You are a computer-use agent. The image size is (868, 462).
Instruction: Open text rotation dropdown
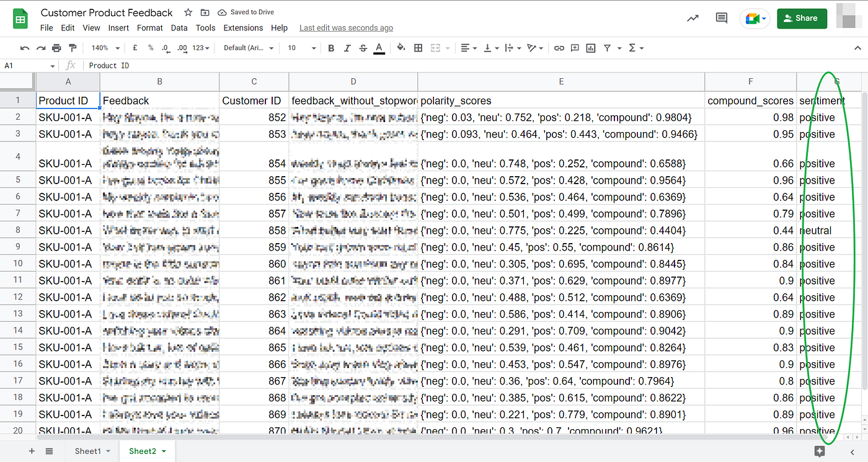coord(534,48)
